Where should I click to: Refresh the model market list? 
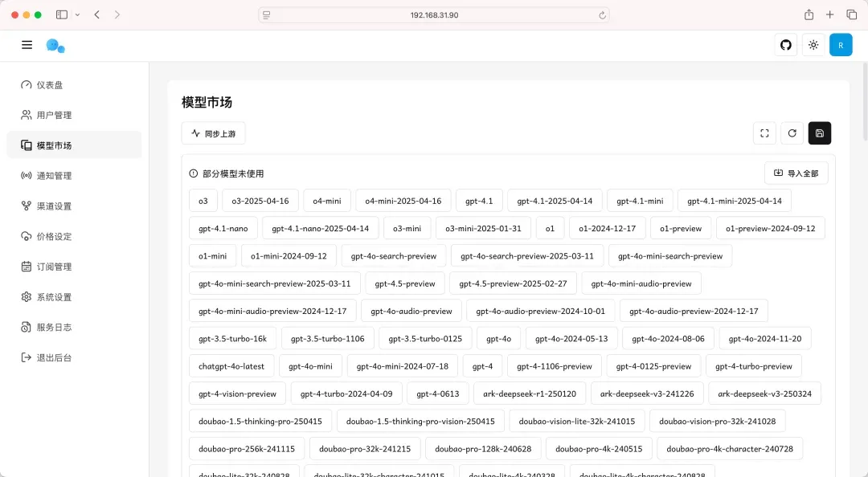(792, 133)
